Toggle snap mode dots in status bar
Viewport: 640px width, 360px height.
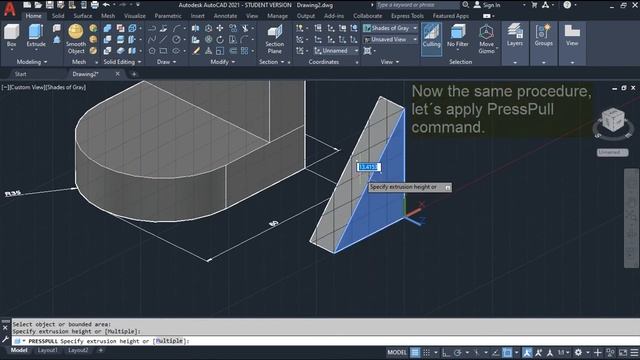pyautogui.click(x=426, y=353)
